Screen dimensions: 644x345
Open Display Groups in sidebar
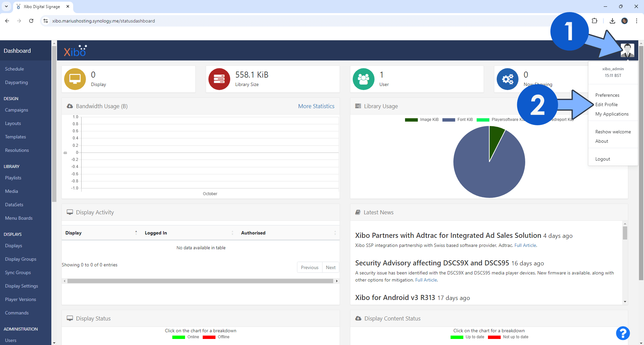(x=20, y=259)
